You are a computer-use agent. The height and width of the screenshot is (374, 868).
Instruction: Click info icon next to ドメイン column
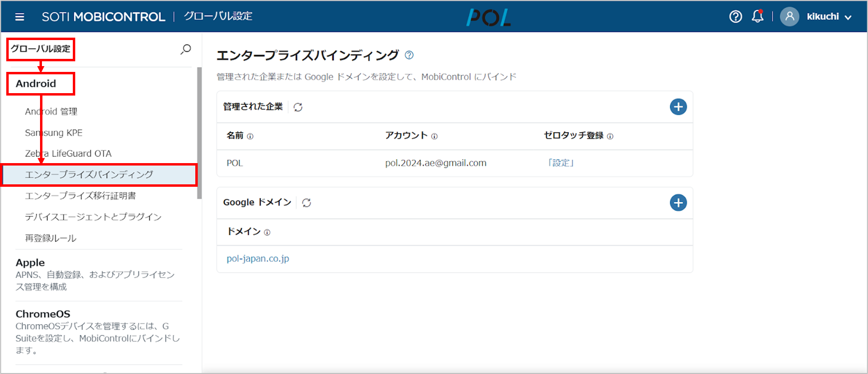coord(267,233)
